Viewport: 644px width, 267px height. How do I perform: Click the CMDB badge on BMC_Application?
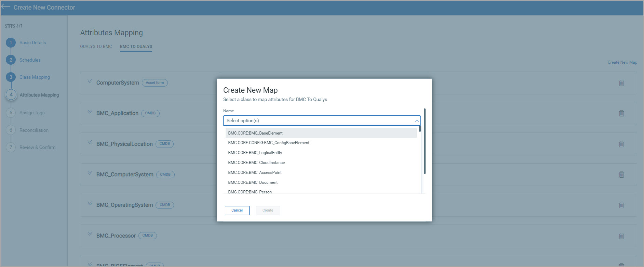tap(150, 113)
